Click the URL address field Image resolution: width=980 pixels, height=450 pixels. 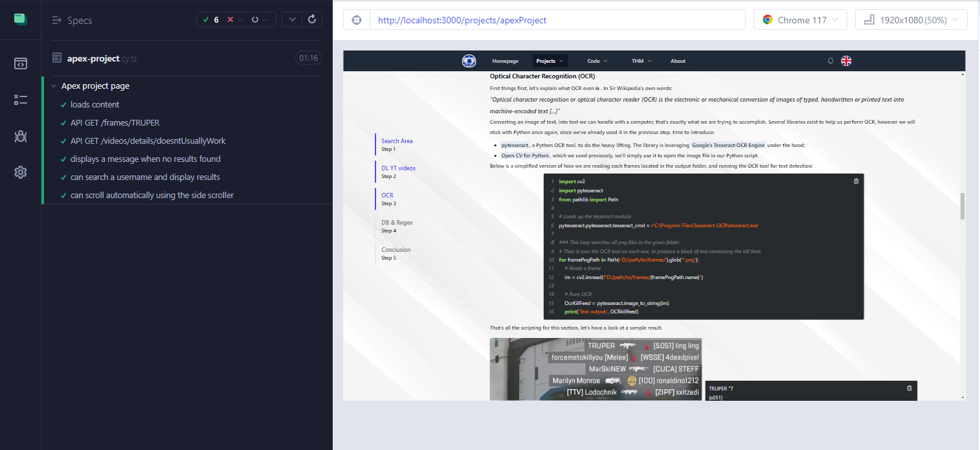click(x=557, y=20)
